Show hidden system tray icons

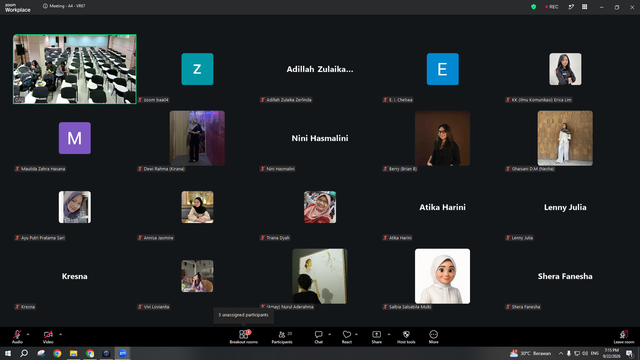(561, 353)
